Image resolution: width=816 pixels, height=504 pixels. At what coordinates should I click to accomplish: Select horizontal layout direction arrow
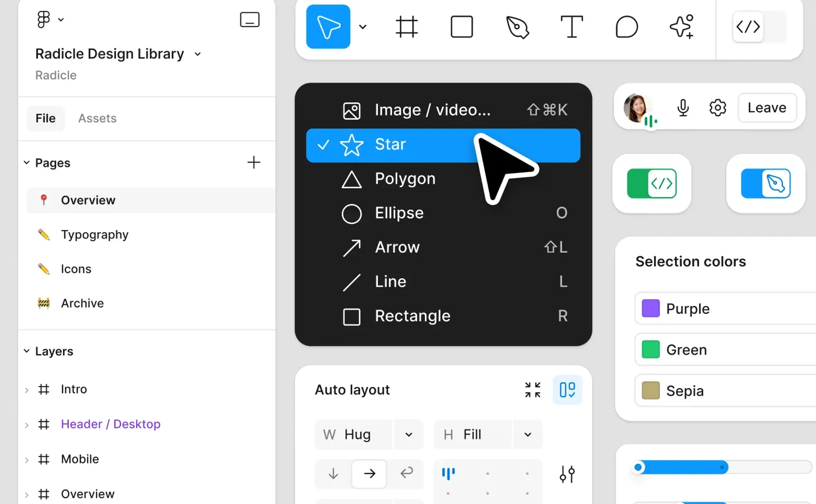click(x=369, y=473)
